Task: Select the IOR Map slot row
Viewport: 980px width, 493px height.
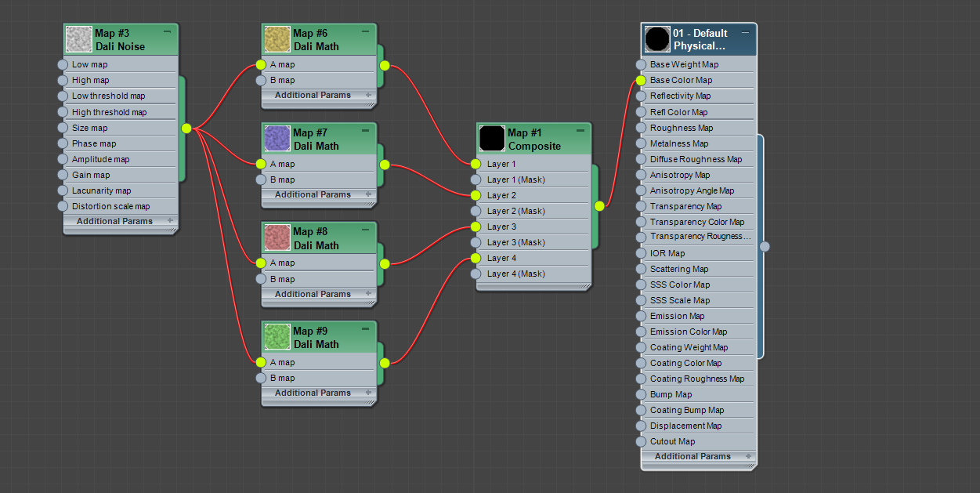Action: click(698, 253)
